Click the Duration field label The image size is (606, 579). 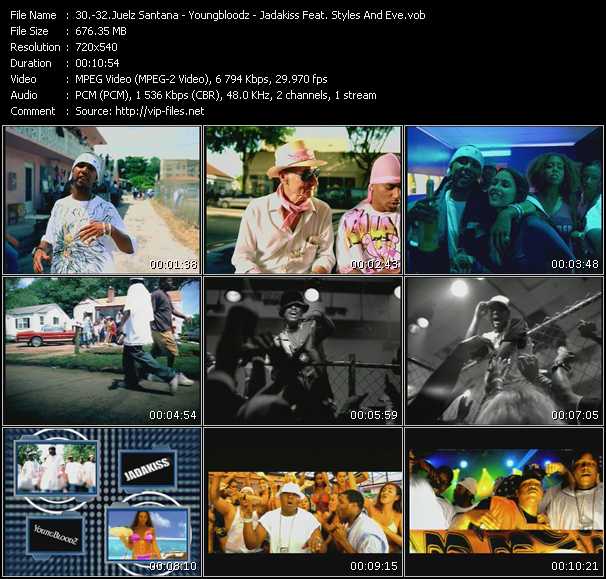31,63
